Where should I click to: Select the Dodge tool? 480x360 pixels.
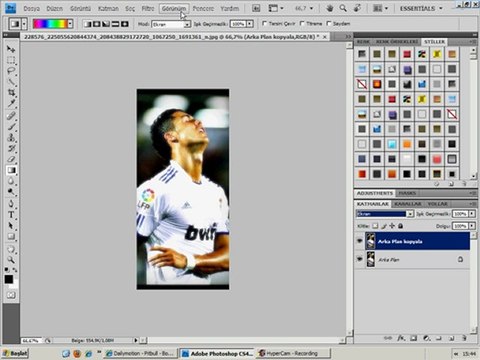11,192
